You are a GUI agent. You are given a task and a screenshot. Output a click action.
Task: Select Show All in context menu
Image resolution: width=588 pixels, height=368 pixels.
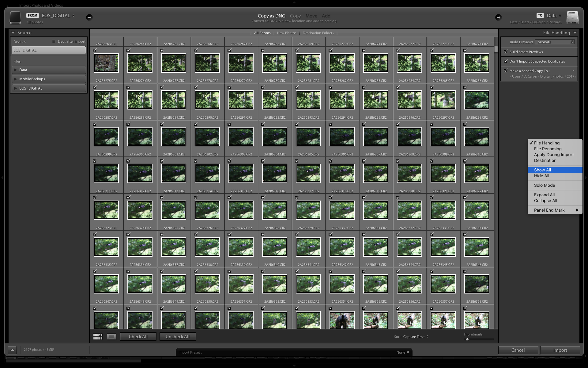555,170
